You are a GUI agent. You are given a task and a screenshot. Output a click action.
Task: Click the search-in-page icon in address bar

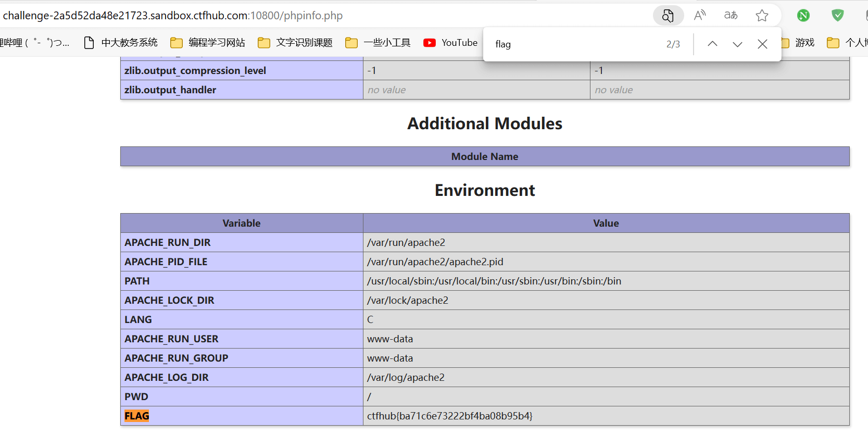point(668,16)
